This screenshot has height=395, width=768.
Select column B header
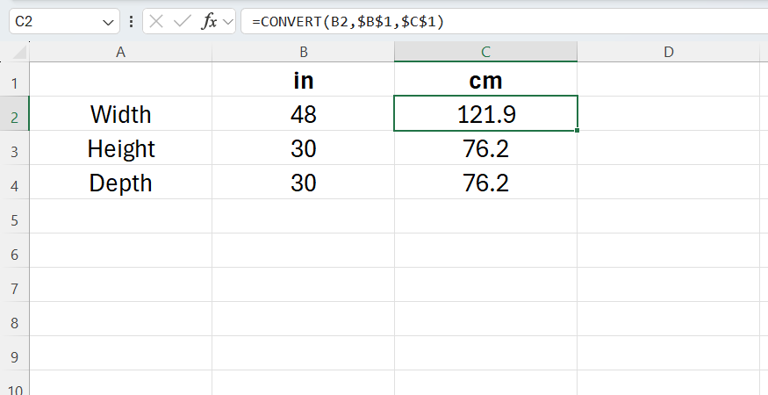(303, 52)
